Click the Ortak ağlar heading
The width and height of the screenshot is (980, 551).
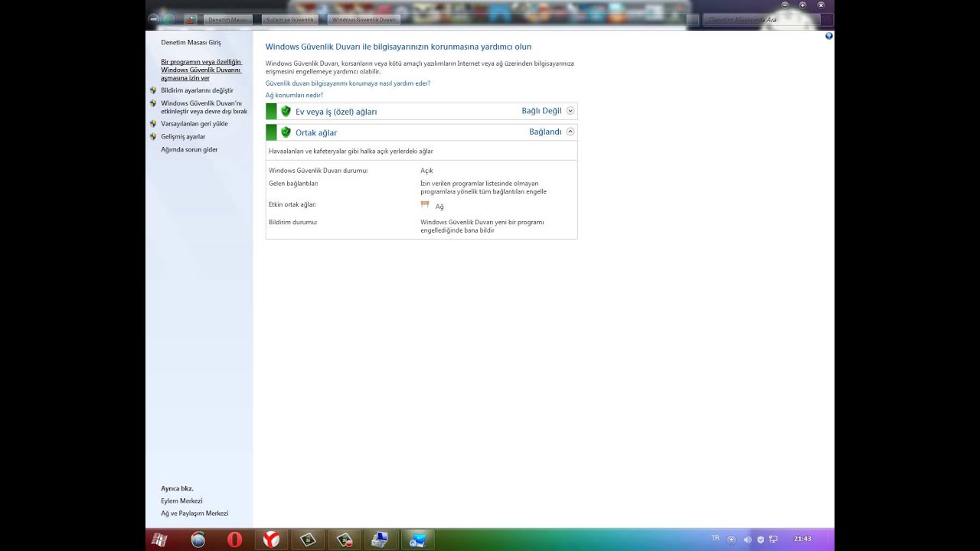click(316, 132)
